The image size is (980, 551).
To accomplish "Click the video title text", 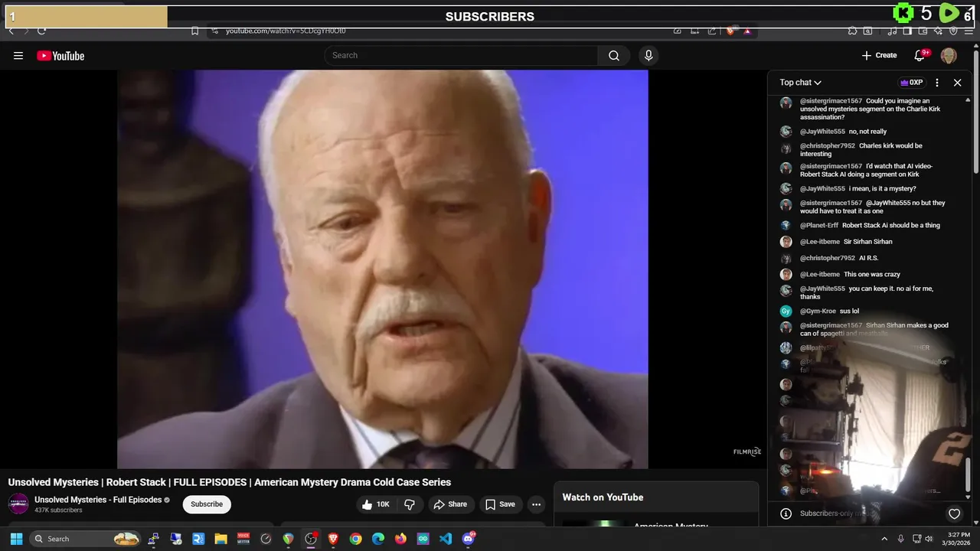I will tap(230, 482).
